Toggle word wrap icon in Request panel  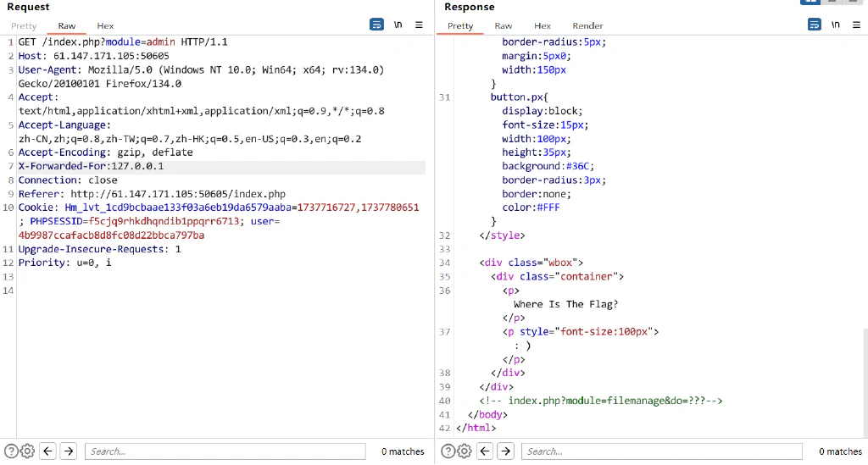pos(376,25)
